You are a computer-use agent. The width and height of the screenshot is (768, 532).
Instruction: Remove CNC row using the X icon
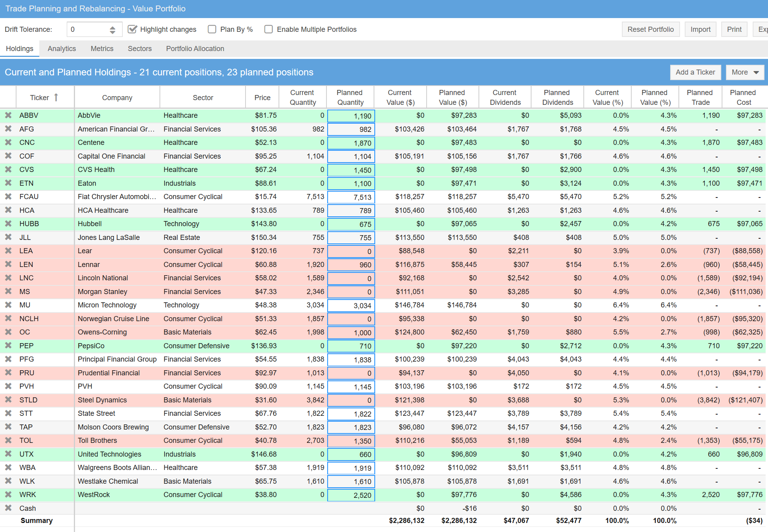[x=8, y=143]
